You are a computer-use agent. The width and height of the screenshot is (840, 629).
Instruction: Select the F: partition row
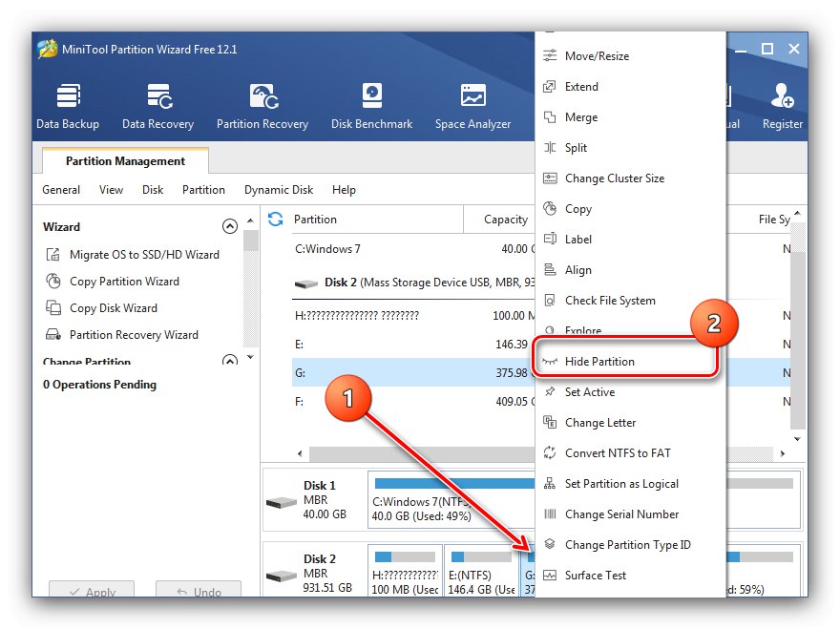pyautogui.click(x=413, y=401)
